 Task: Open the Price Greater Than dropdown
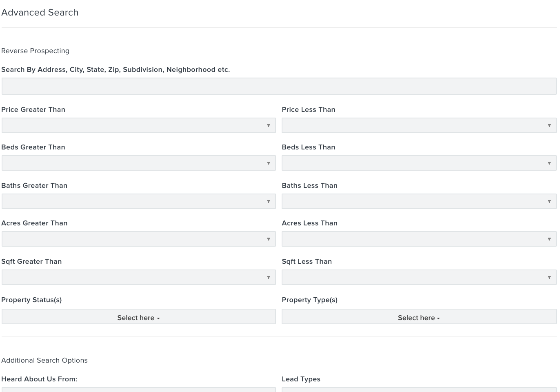click(x=139, y=125)
